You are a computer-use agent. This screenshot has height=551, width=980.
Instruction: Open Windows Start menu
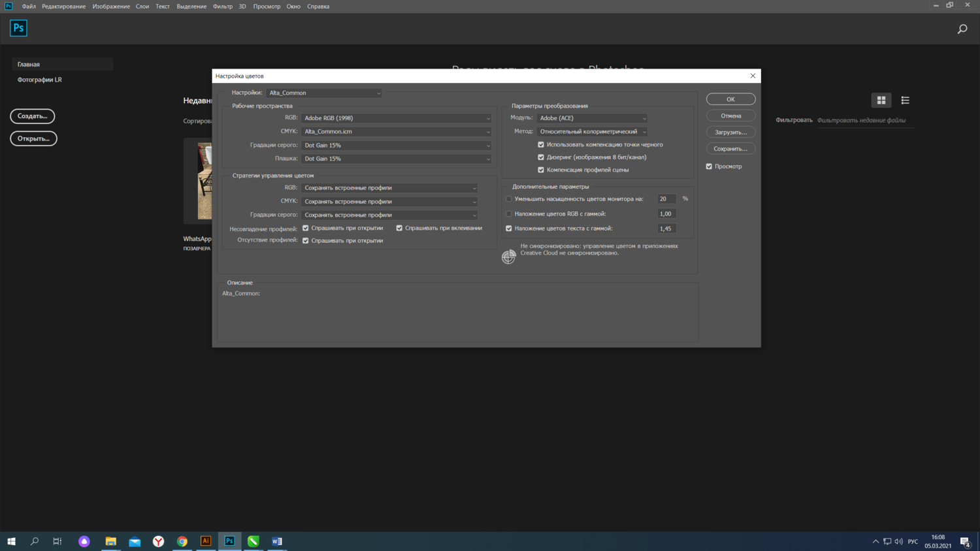click(11, 541)
